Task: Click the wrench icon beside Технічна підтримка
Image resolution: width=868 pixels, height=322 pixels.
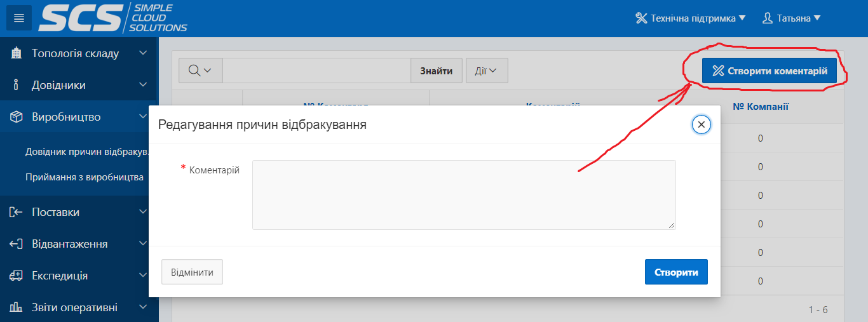Action: tap(641, 18)
